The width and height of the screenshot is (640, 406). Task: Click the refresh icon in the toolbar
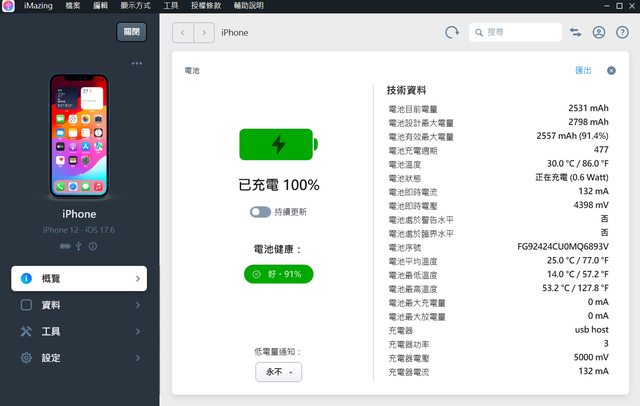[x=452, y=33]
